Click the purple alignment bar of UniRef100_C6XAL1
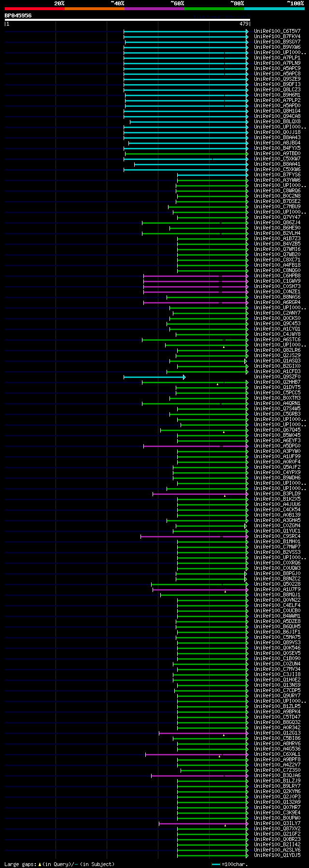Image resolution: width=309 pixels, height=868 pixels. pyautogui.click(x=197, y=754)
